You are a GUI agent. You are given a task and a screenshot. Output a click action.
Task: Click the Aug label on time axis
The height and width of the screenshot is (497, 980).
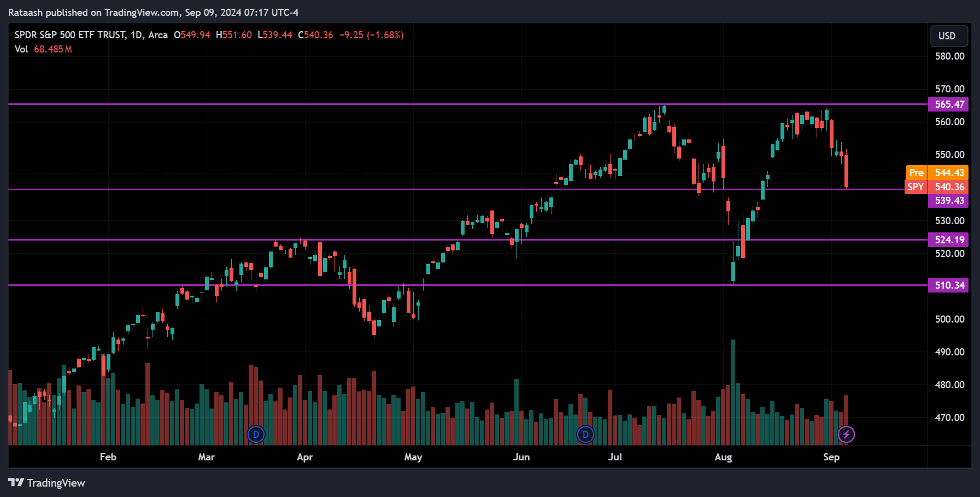[723, 457]
